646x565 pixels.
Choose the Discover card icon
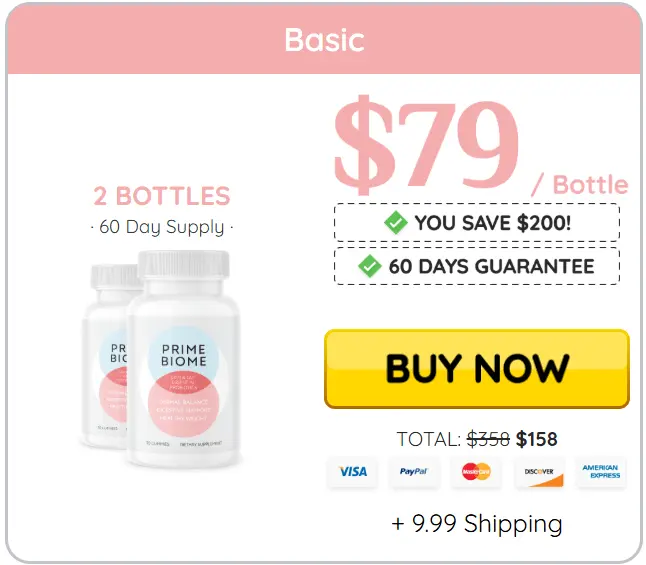pos(539,472)
